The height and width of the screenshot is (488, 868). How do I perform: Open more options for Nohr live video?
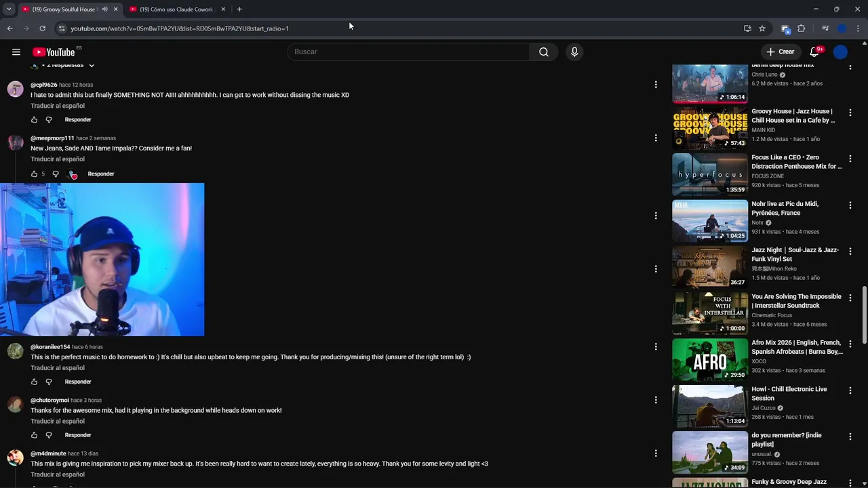point(850,205)
